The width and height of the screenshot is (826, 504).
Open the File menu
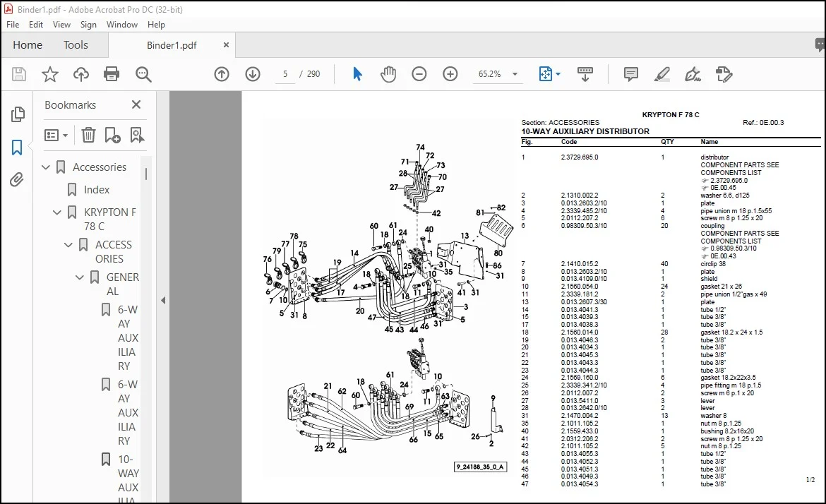[x=13, y=24]
